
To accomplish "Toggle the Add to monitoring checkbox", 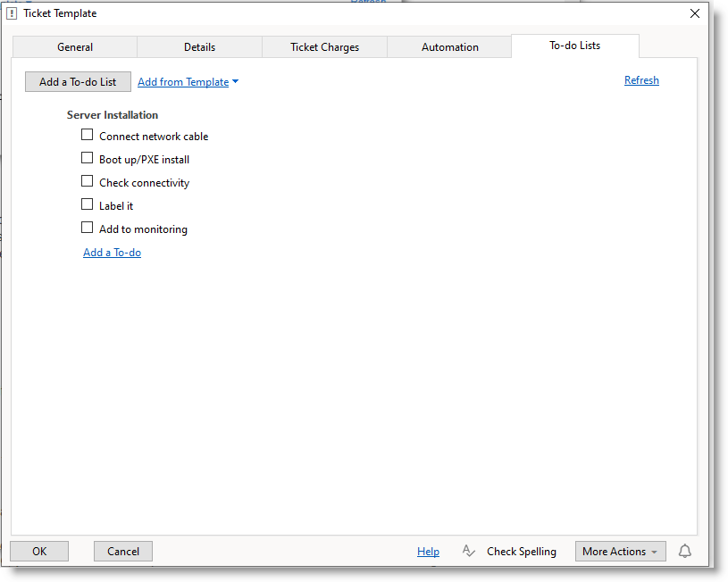I will pos(88,228).
